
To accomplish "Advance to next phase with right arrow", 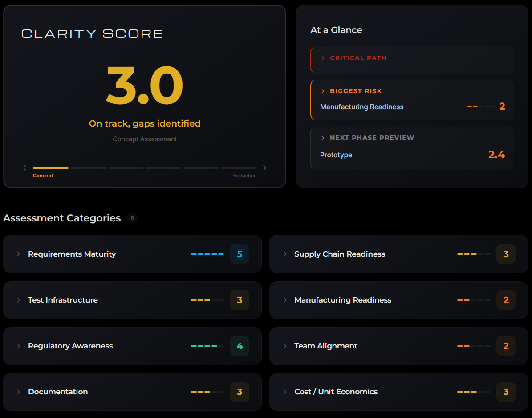I will click(264, 168).
